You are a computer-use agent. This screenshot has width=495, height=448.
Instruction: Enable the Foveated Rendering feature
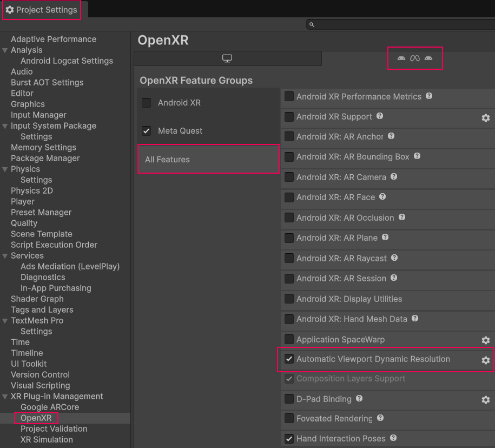pyautogui.click(x=289, y=418)
